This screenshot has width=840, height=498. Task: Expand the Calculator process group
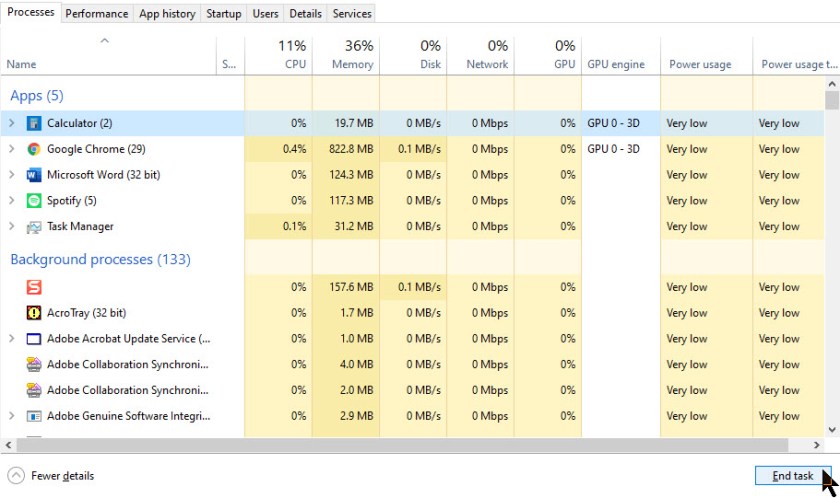pos(12,123)
